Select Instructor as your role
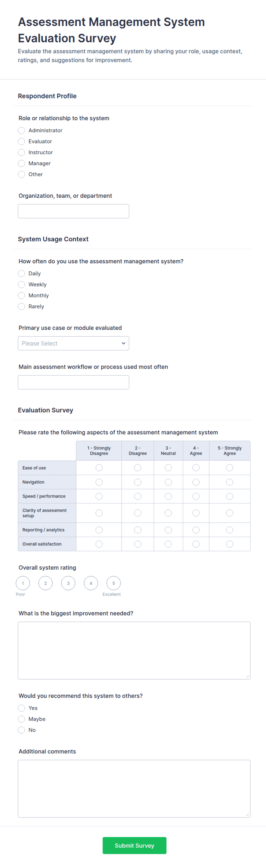Image resolution: width=266 pixels, height=868 pixels. tap(22, 152)
